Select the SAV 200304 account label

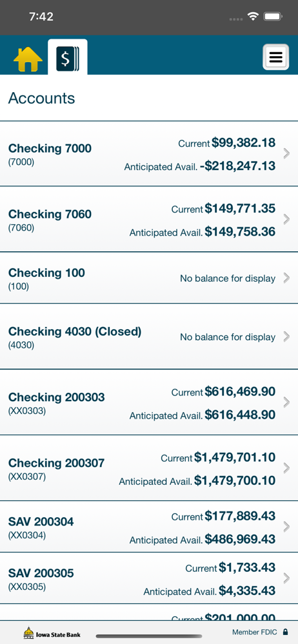(41, 522)
